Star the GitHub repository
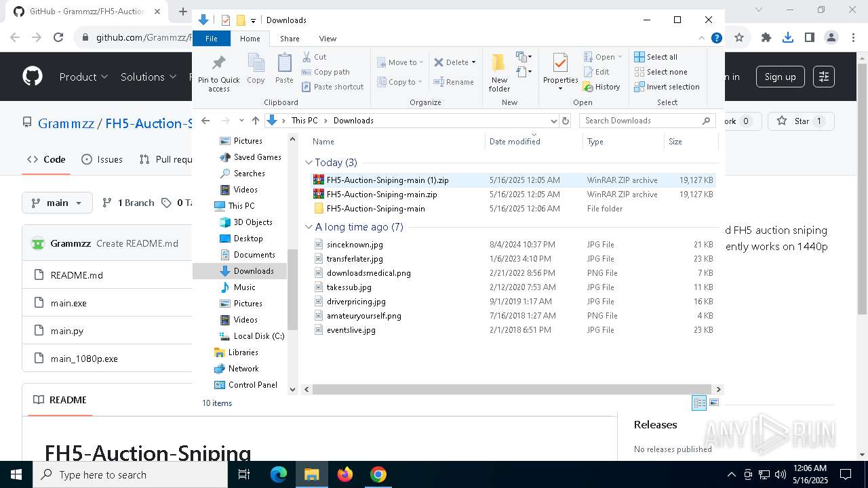 coord(800,121)
